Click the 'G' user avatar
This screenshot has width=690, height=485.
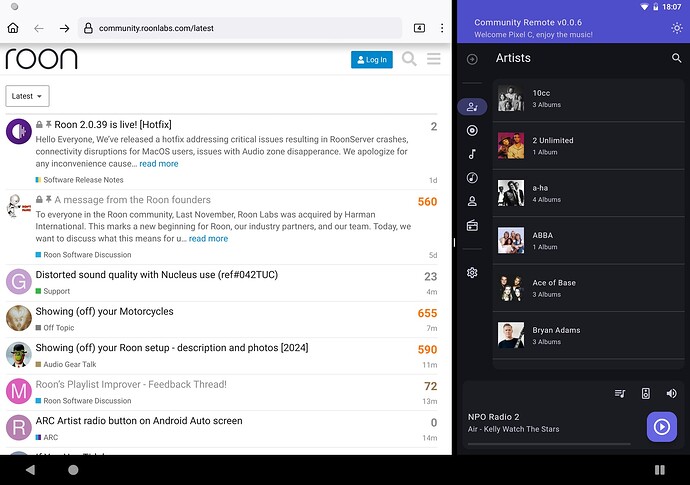pos(18,282)
